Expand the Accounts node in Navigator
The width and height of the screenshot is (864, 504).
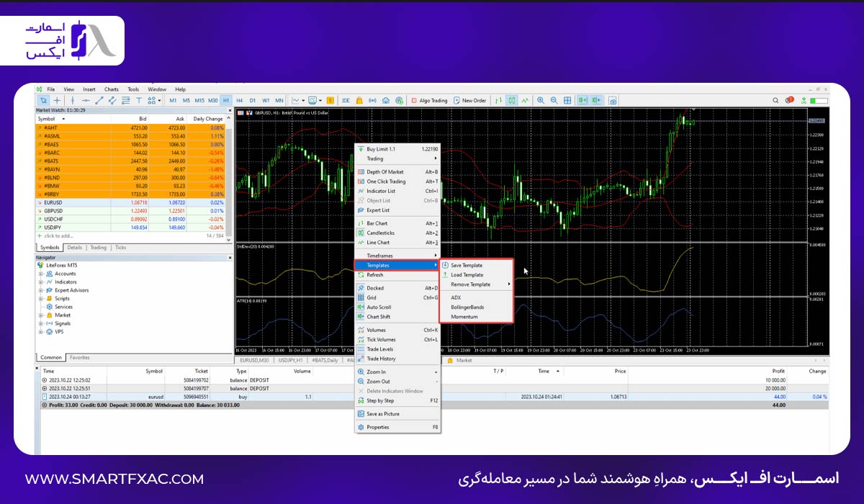[41, 274]
